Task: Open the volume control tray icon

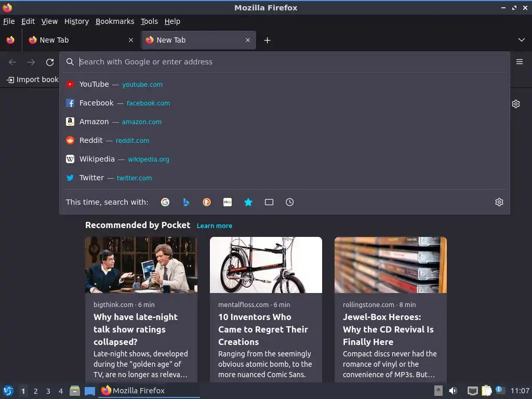Action: pyautogui.click(x=453, y=391)
